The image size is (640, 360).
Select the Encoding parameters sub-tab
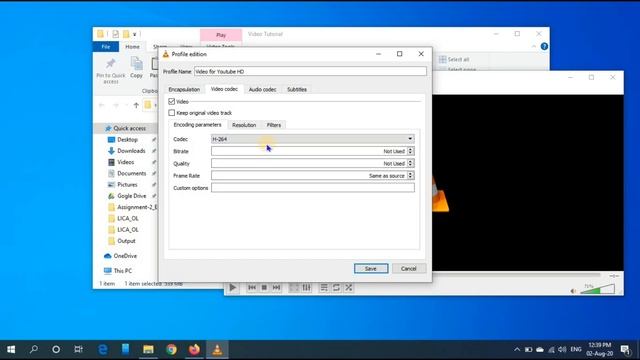coord(197,125)
